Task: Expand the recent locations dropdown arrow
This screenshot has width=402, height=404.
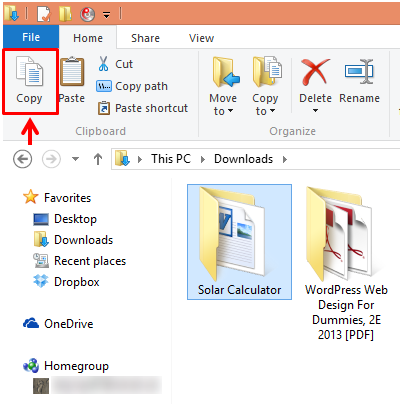Action: click(76, 159)
